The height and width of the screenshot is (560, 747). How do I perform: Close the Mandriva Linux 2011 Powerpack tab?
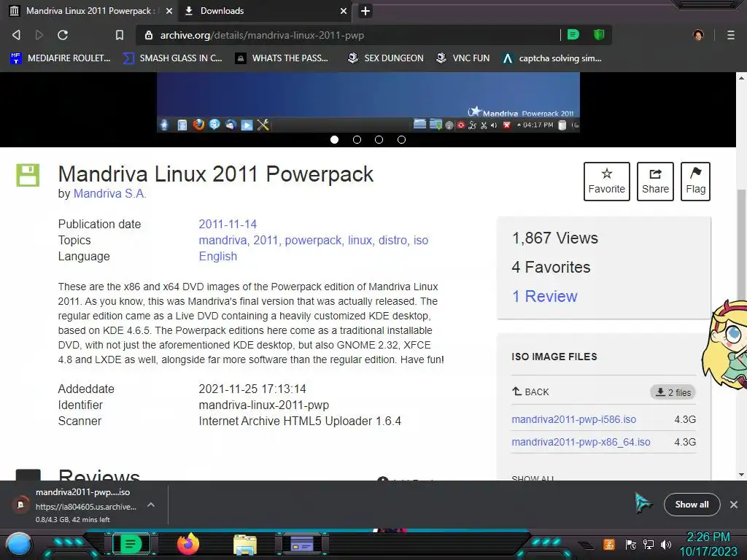point(169,11)
